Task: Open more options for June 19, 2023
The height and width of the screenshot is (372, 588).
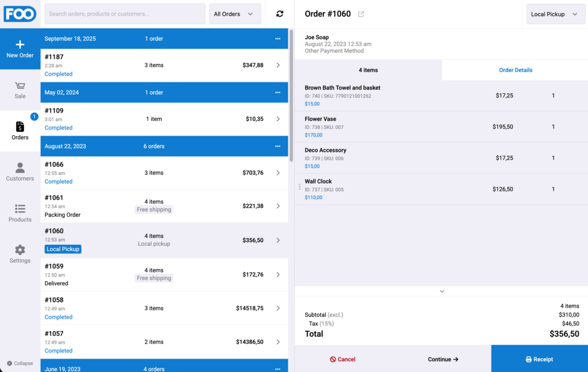Action: point(277,369)
